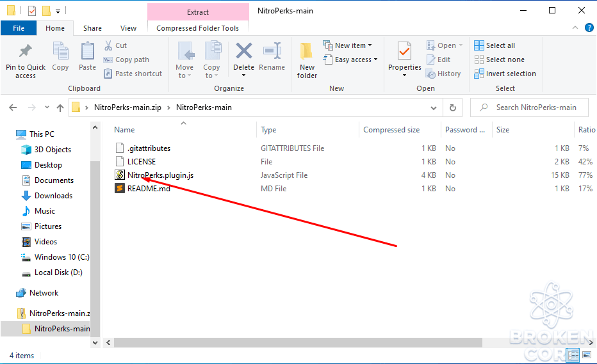Go up one folder level
This screenshot has height=364, width=597.
60,107
